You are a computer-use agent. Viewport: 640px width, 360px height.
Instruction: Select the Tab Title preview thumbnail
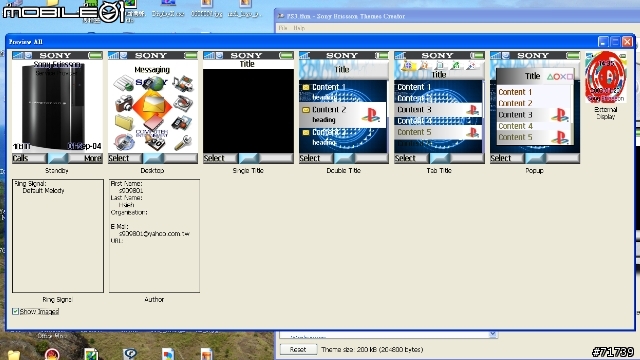click(x=439, y=107)
